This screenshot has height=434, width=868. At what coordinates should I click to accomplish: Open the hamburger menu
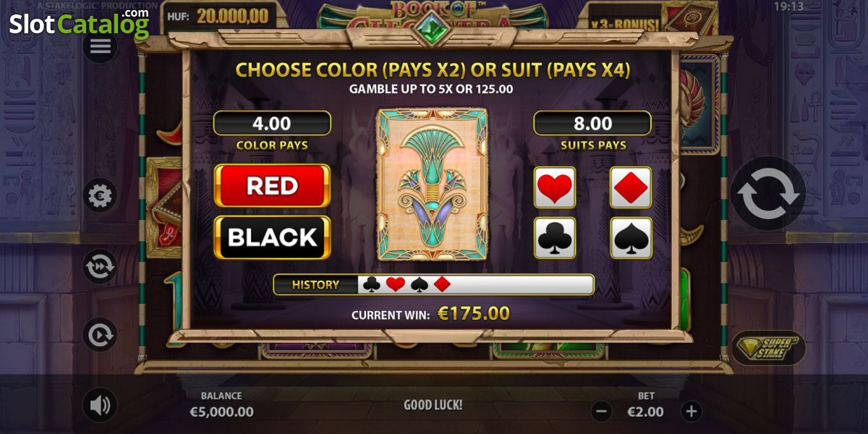tap(100, 47)
